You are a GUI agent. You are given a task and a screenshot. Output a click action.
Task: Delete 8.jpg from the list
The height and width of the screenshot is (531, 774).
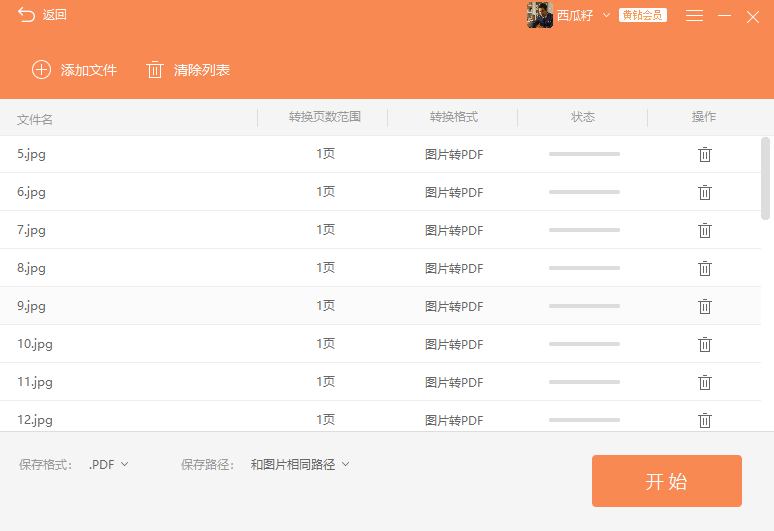point(704,268)
